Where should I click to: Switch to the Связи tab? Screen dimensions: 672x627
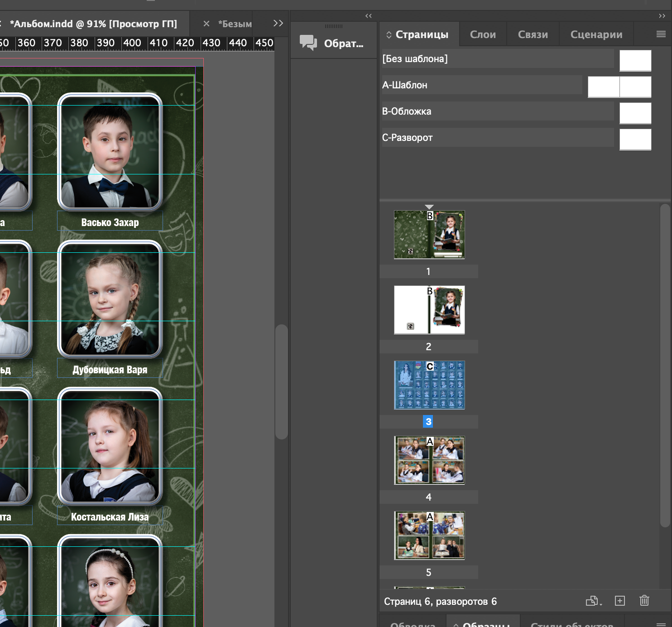point(533,34)
